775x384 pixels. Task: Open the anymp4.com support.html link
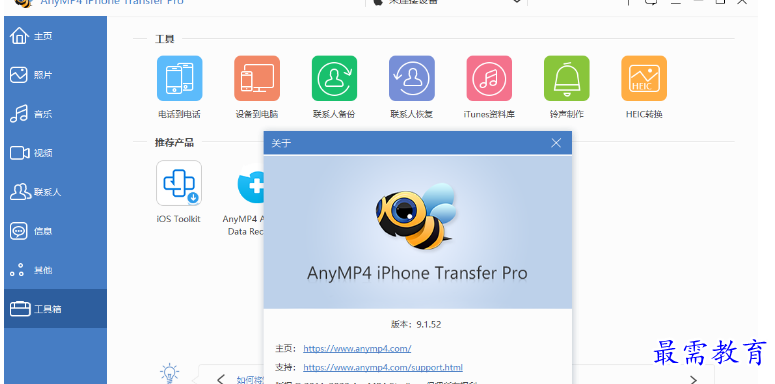click(383, 367)
